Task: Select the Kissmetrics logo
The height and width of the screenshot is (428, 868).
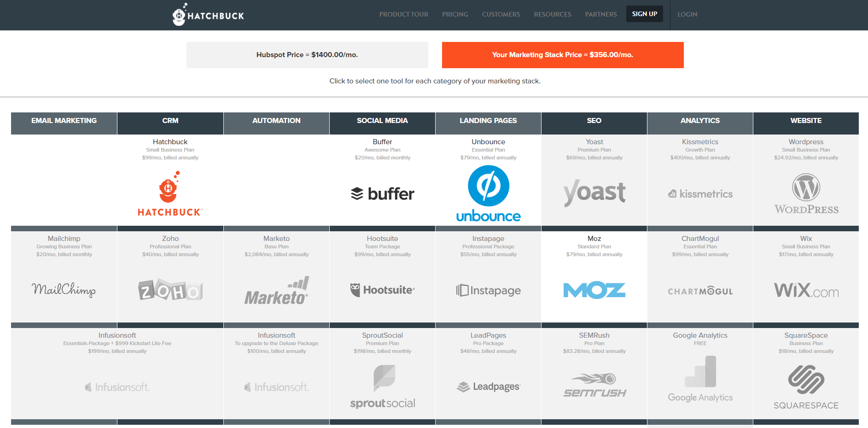Action: [700, 194]
